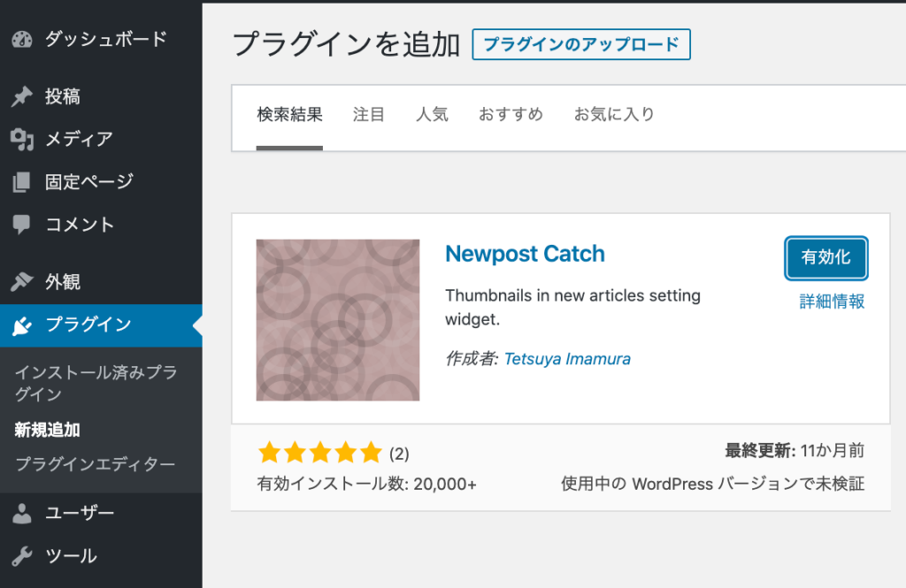Switch to the 注目 tab
The image size is (906, 588).
(x=369, y=114)
